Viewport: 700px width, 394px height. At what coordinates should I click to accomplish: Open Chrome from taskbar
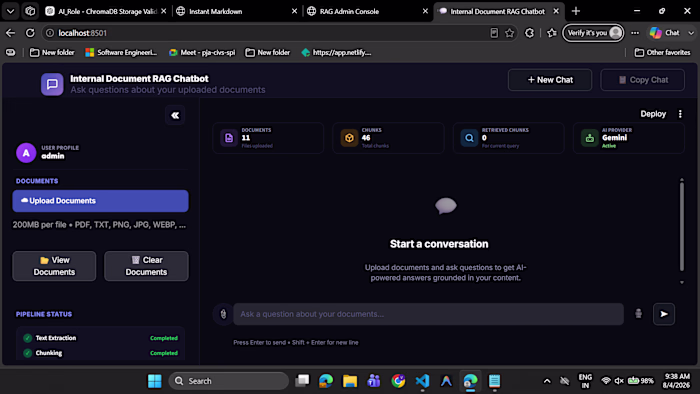pos(398,381)
